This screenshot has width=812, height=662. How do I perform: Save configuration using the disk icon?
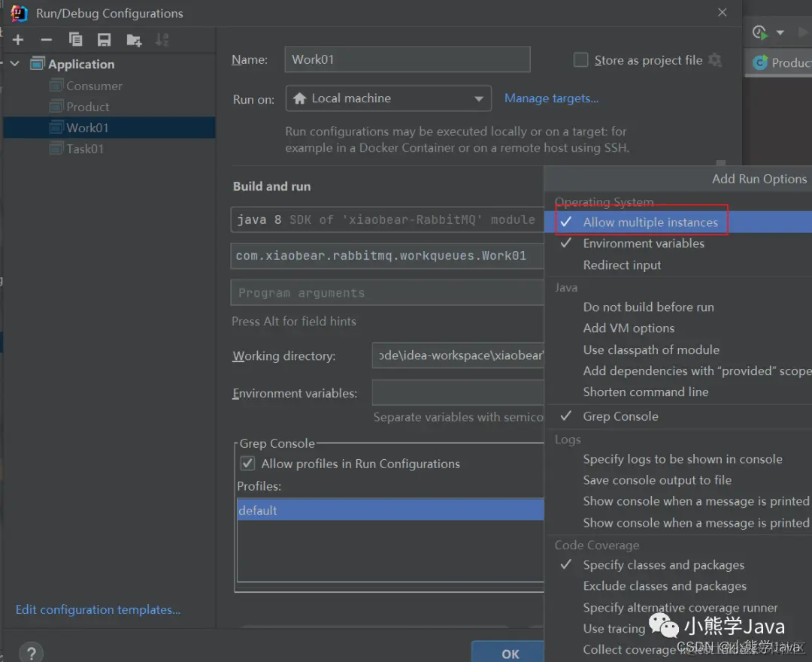104,40
